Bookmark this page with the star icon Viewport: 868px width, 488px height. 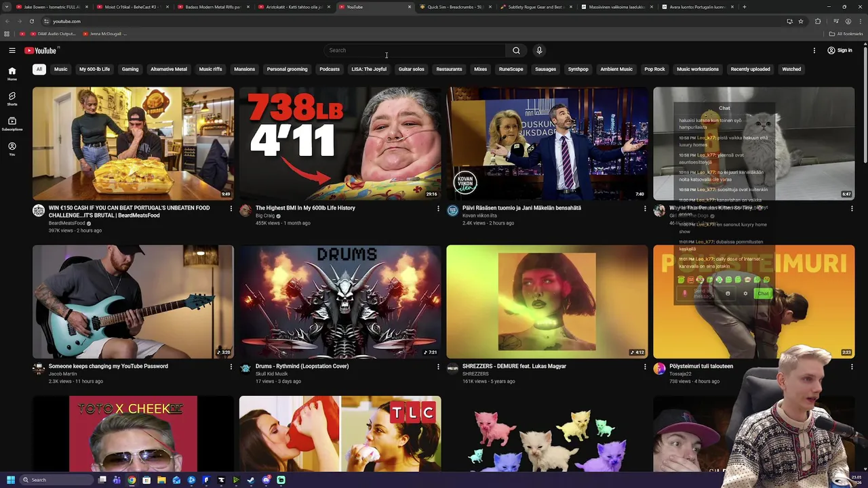pos(801,21)
